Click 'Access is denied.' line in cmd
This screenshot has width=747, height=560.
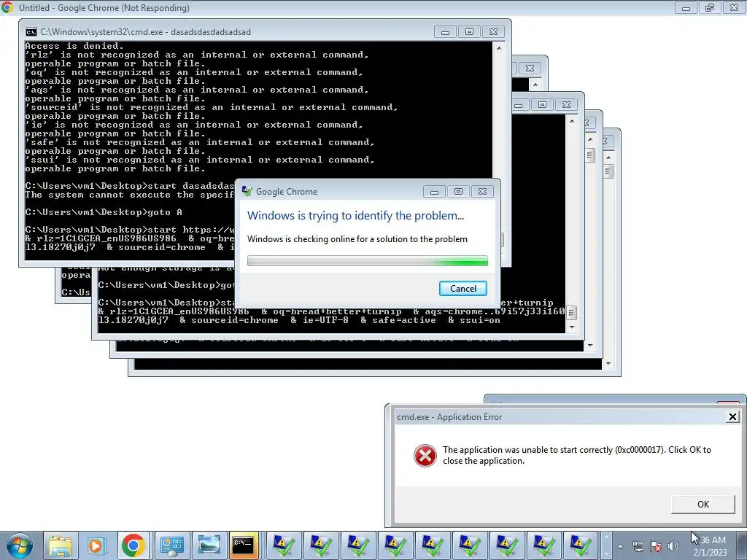pos(74,46)
